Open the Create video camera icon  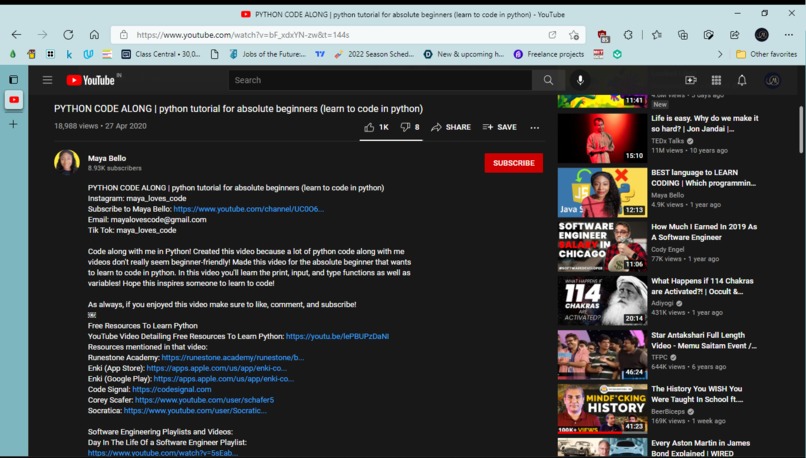pos(691,80)
